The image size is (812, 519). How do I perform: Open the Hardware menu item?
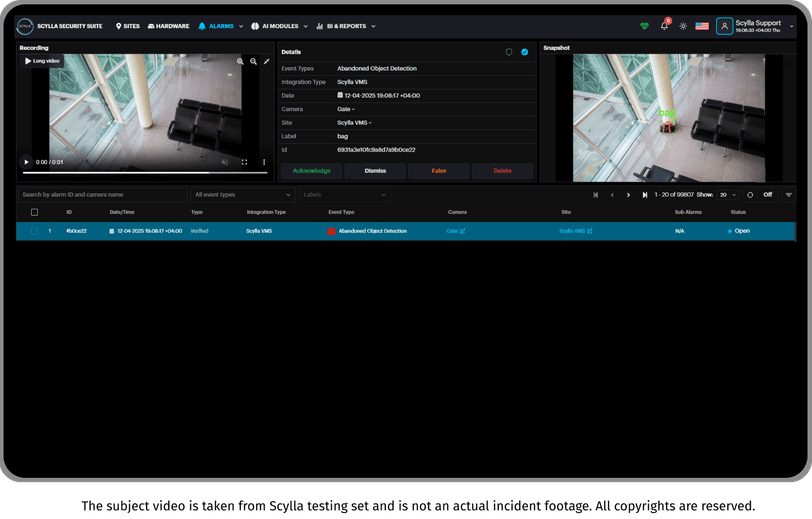[168, 26]
